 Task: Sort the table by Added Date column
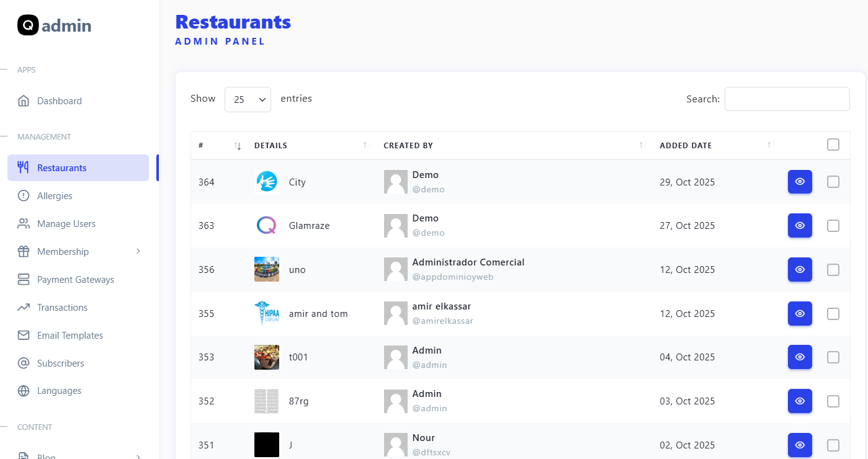click(x=686, y=146)
